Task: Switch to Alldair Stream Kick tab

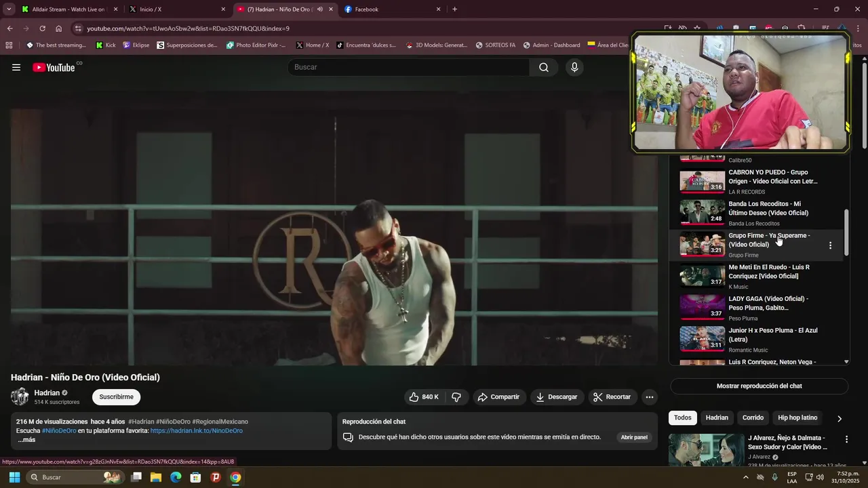Action: 68,9
